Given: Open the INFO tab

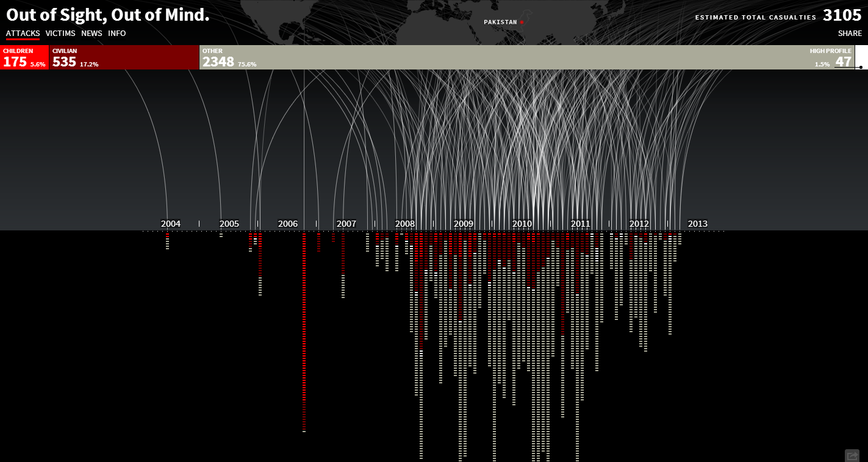Looking at the screenshot, I should 117,34.
